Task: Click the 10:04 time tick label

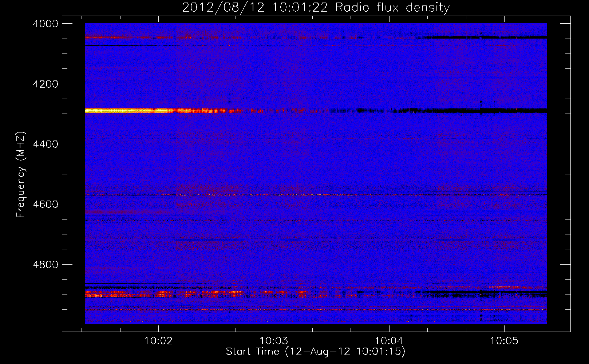Action: [x=389, y=341]
